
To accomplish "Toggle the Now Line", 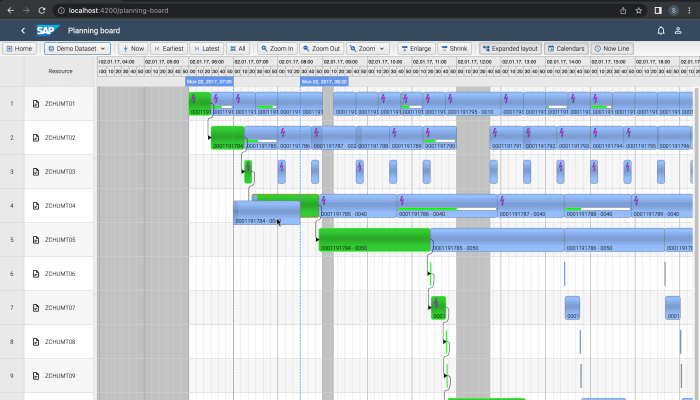I will pyautogui.click(x=612, y=48).
